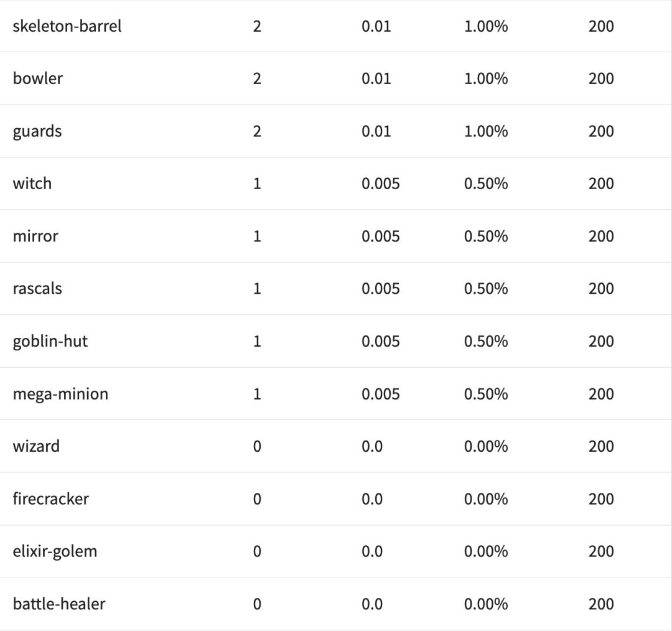Click the goblin-hut card name
Image resolution: width=672 pixels, height=631 pixels.
(x=50, y=342)
